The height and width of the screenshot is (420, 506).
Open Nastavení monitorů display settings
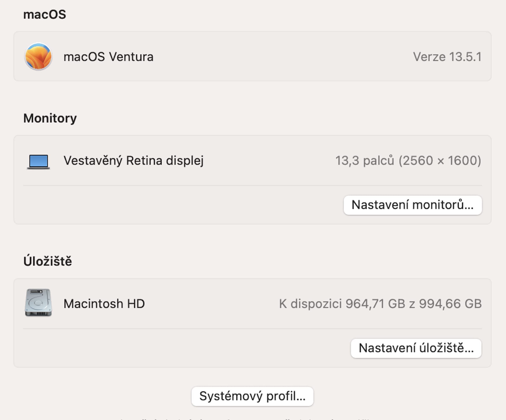(413, 205)
